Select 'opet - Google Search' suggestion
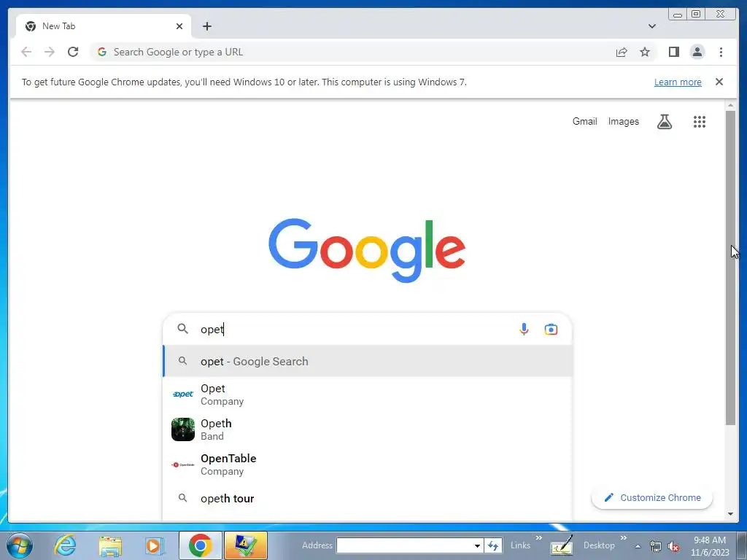 (368, 362)
